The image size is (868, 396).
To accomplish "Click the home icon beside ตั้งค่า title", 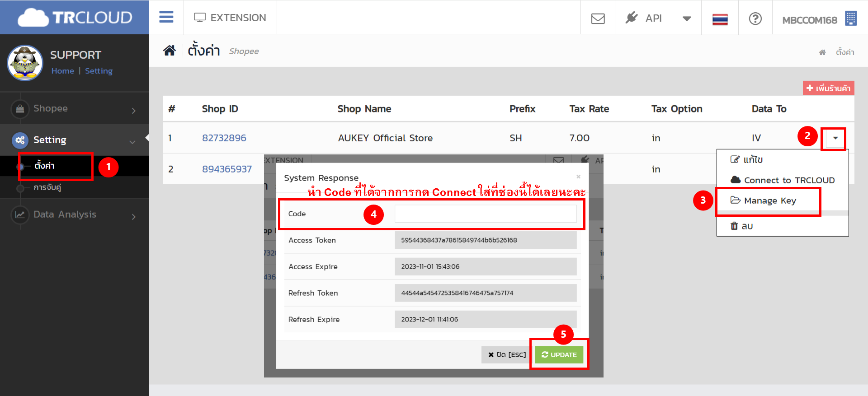I will pyautogui.click(x=169, y=51).
